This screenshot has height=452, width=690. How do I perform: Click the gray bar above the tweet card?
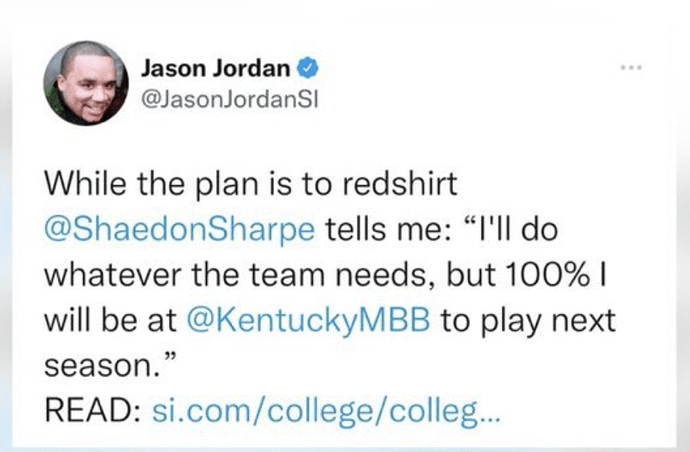click(x=345, y=7)
